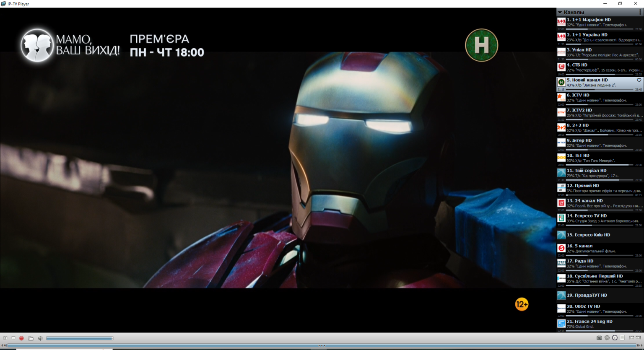
Task: Open a file using the folder icon
Action: point(31,338)
